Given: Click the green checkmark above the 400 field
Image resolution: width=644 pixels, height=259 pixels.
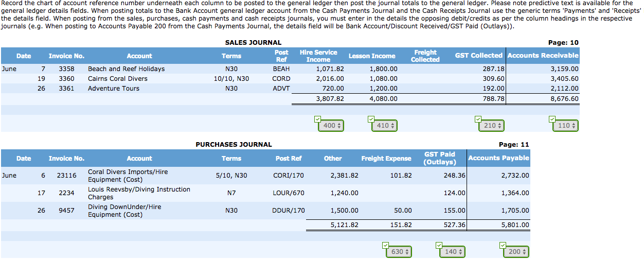Looking at the screenshot, I should pos(317,119).
